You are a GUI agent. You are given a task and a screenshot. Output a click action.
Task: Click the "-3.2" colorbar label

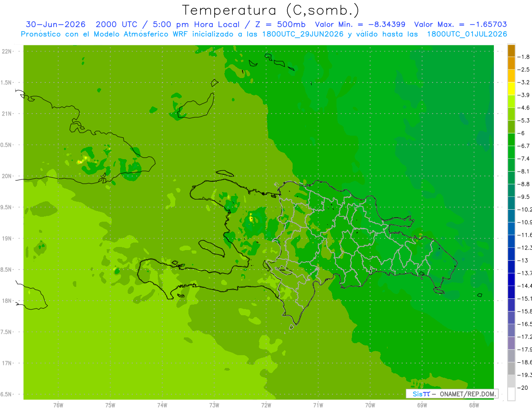point(524,82)
